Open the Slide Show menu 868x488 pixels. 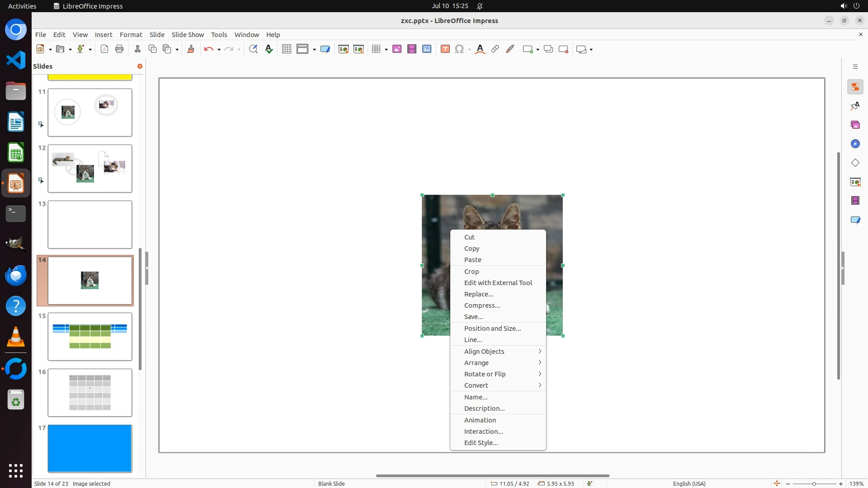(x=188, y=35)
